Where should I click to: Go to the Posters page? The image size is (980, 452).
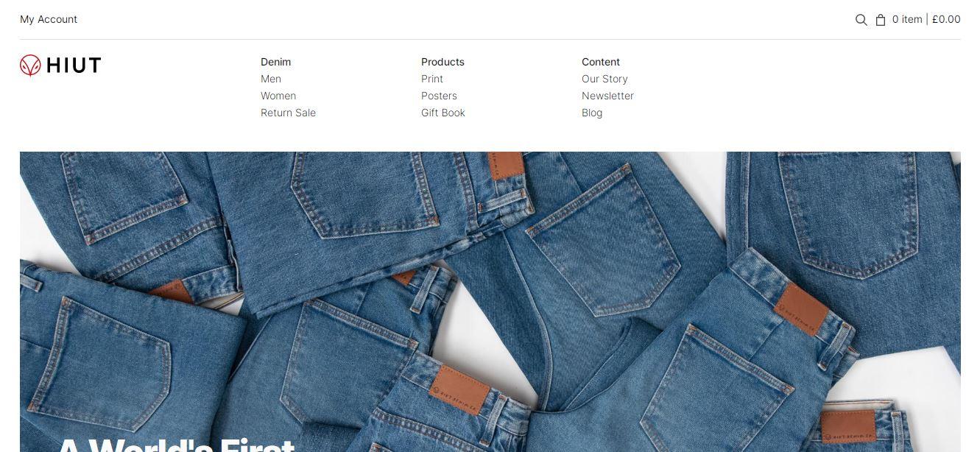point(439,96)
